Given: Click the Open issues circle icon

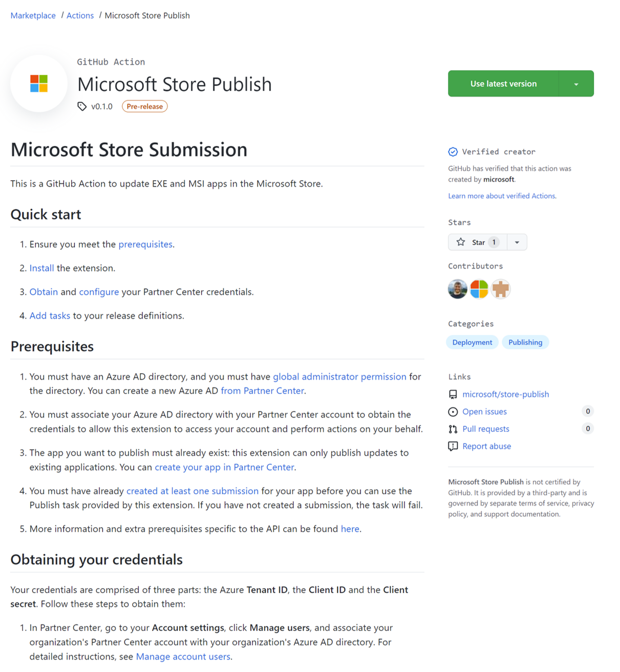Looking at the screenshot, I should [453, 412].
